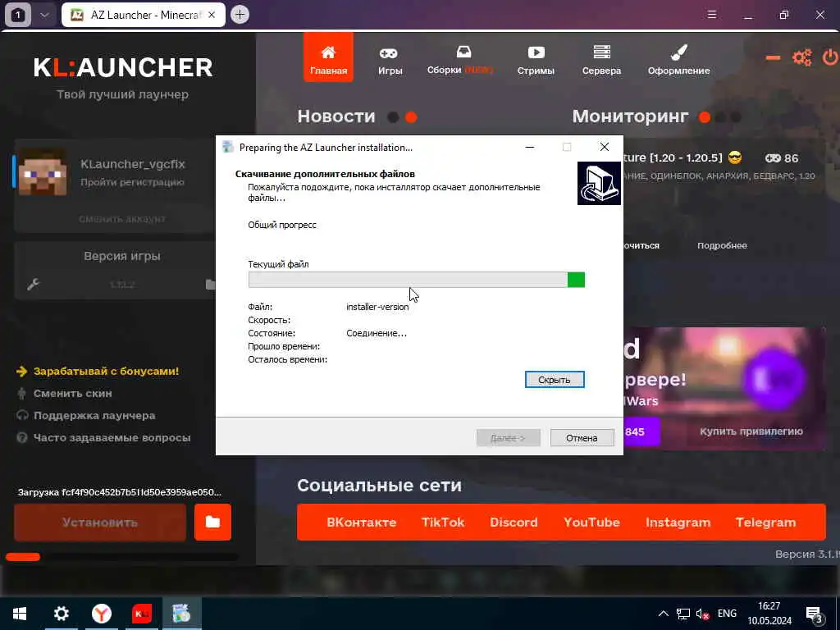This screenshot has height=630, width=840.
Task: Expand the browser tab list chevron
Action: (x=44, y=15)
